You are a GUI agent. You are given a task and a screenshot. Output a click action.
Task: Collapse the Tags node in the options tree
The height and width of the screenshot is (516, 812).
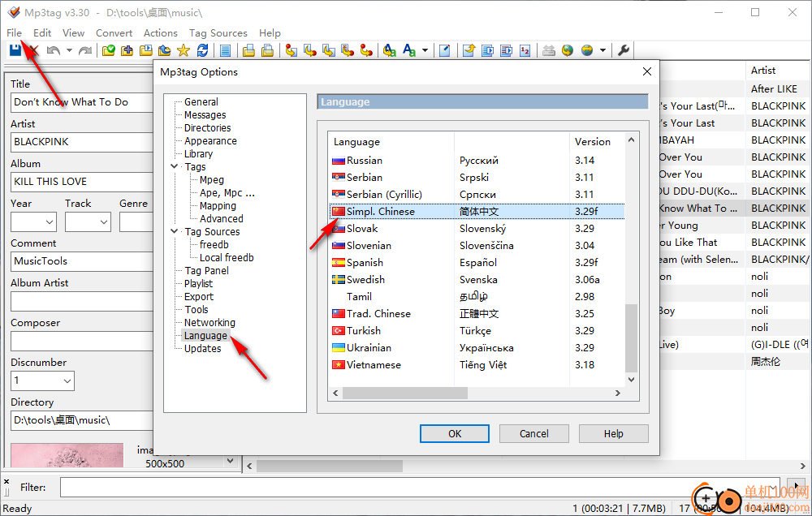[x=175, y=166]
